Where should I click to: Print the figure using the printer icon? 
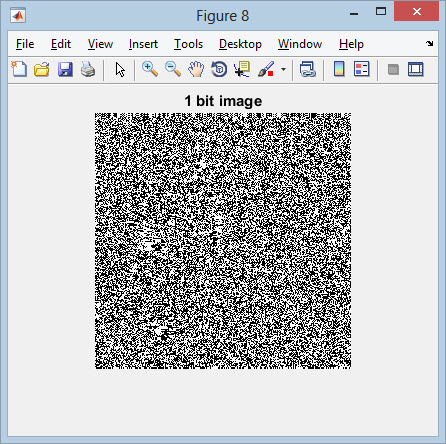[88, 70]
